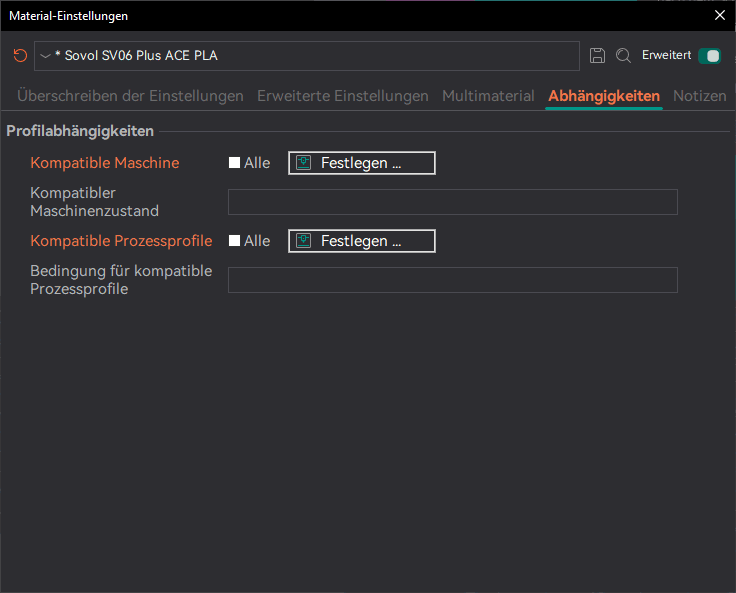
Task: Open the Sovol SV06 Plus ACE PLA preset dropdown
Action: pyautogui.click(x=306, y=56)
